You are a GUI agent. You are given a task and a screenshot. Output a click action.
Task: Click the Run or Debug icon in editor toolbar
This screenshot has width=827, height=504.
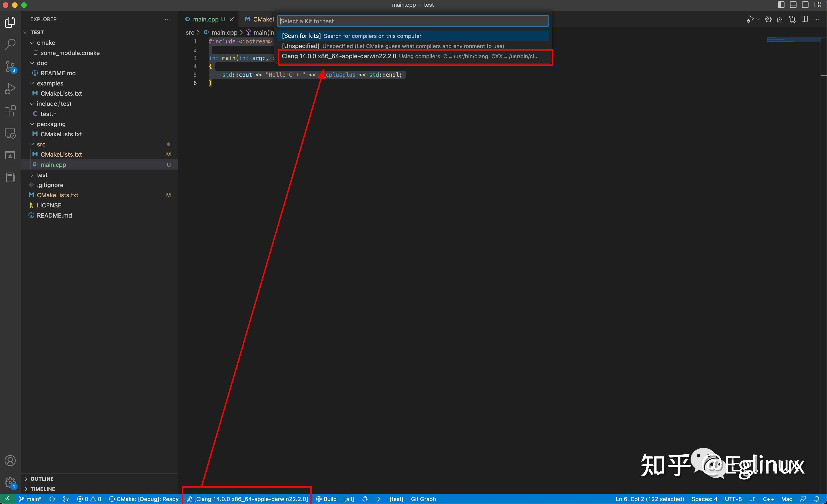click(749, 19)
